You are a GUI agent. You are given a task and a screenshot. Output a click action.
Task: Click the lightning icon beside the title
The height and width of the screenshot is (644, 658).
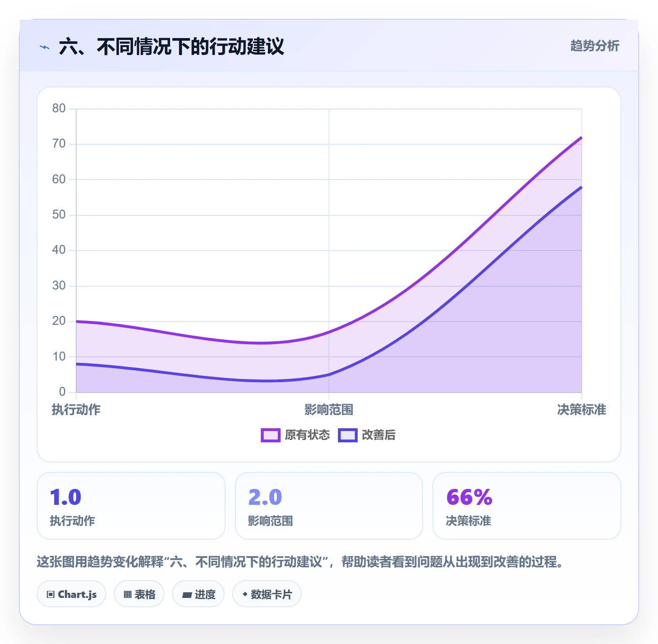click(x=45, y=47)
